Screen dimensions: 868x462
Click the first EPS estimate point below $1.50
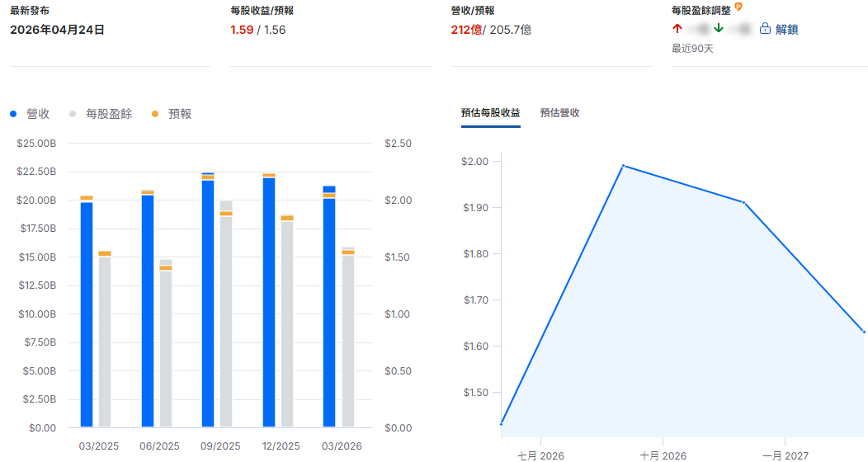502,424
